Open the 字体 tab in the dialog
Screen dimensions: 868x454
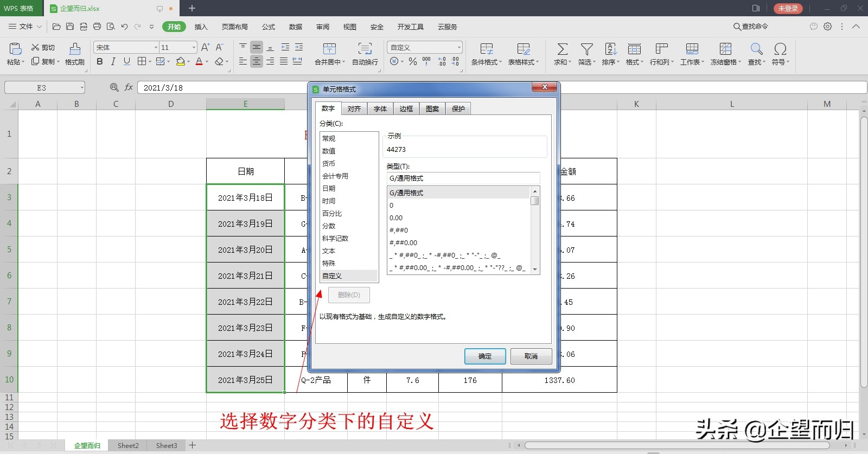point(380,108)
